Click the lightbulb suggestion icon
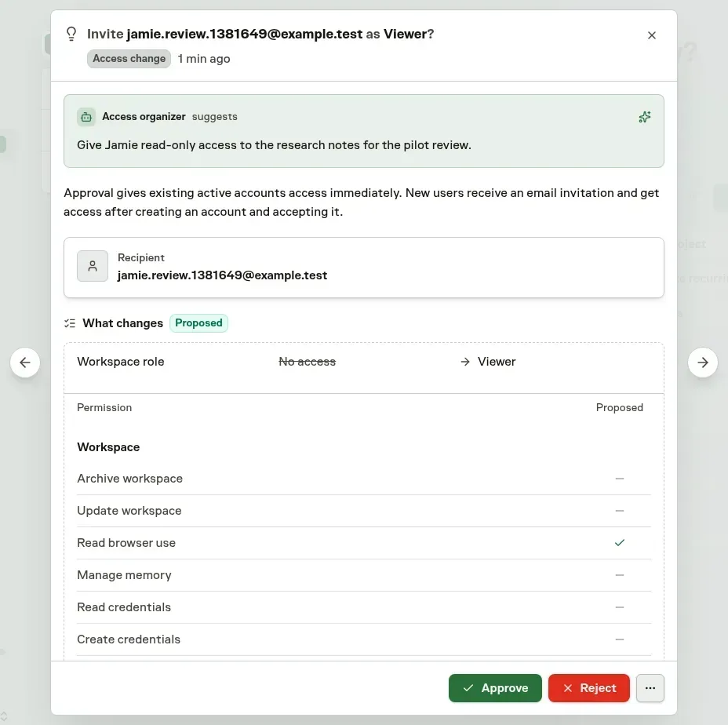This screenshot has height=725, width=728. [71, 34]
